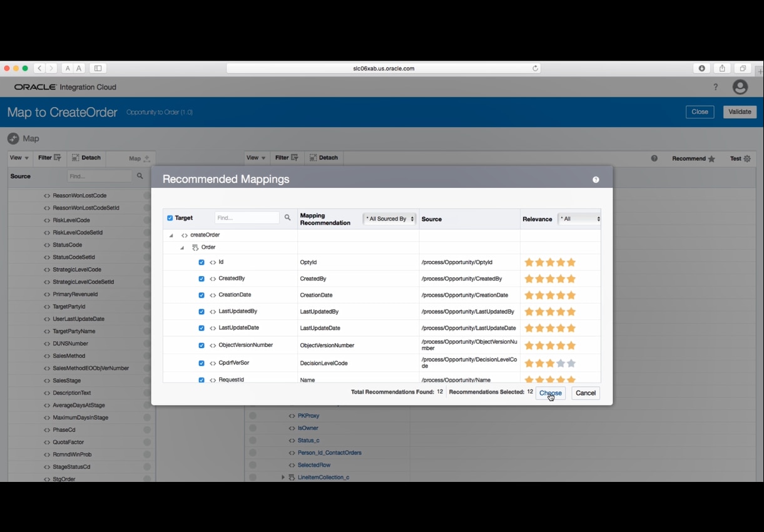Click the Safari share icon
This screenshot has height=532, width=764.
click(722, 68)
